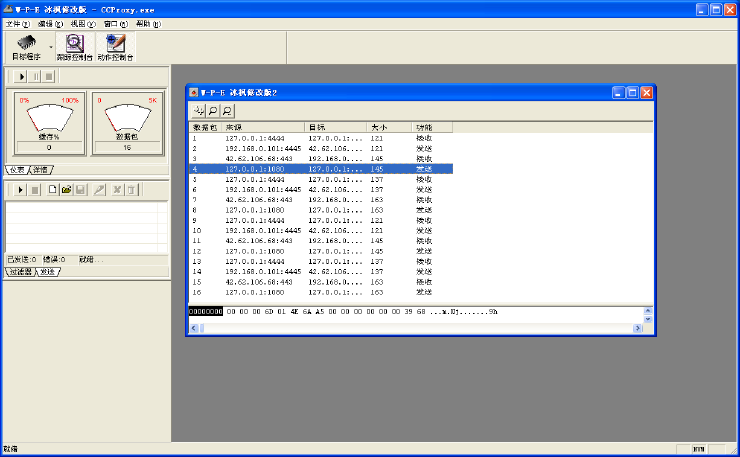Viewport: 740px width, 457px height.
Task: Save filter list with the floppy disk icon
Action: 81,190
